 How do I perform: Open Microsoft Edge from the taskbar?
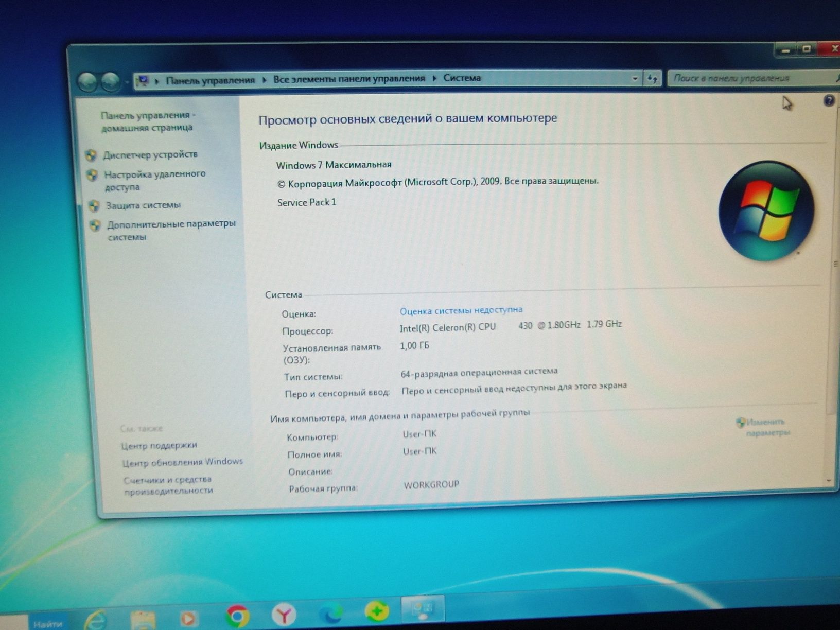coord(330,612)
